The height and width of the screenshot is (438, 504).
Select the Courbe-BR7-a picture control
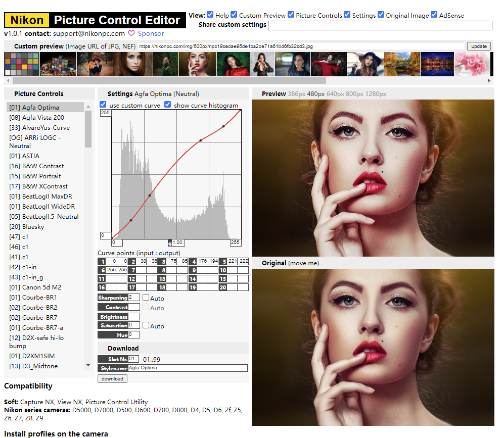[36, 327]
